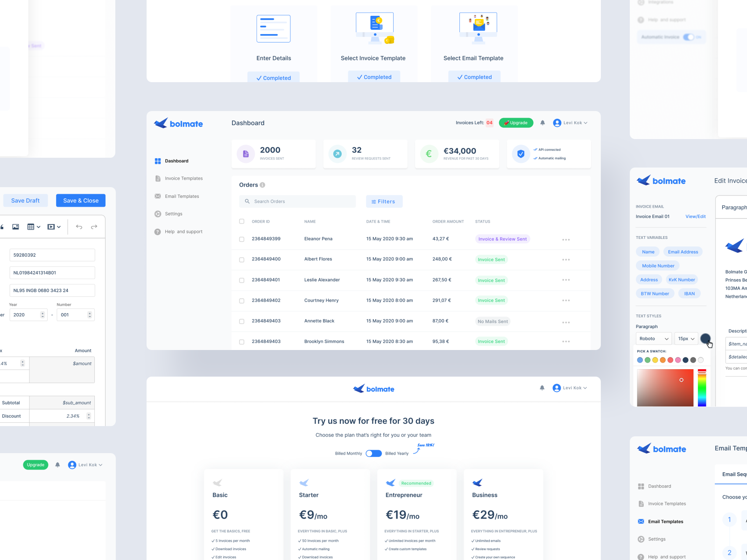The height and width of the screenshot is (560, 747).
Task: Click redo arrow in editor toolbar
Action: click(94, 227)
